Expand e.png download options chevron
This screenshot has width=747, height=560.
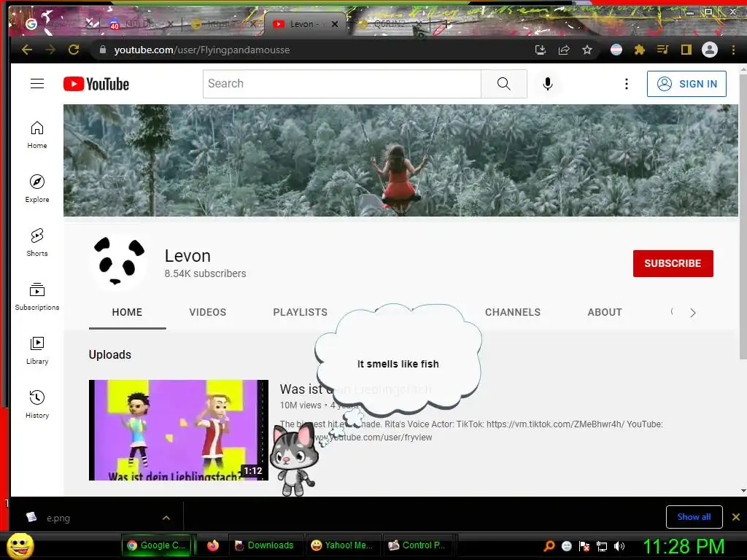tap(166, 518)
